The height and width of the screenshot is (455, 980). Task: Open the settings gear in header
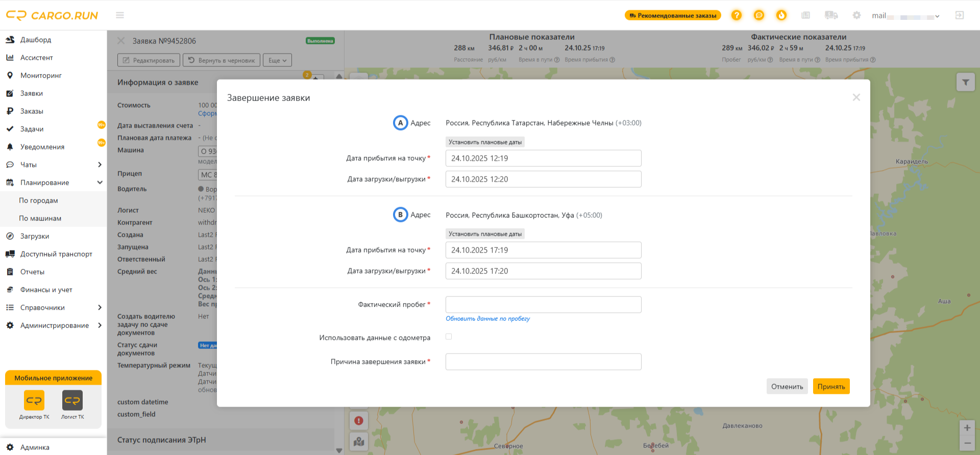(856, 15)
